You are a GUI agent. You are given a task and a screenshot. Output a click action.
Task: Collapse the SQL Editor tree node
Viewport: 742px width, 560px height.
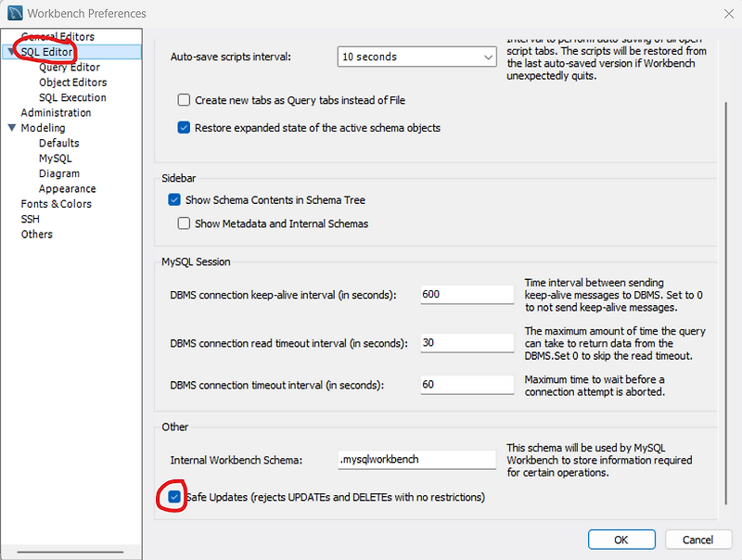[x=11, y=51]
